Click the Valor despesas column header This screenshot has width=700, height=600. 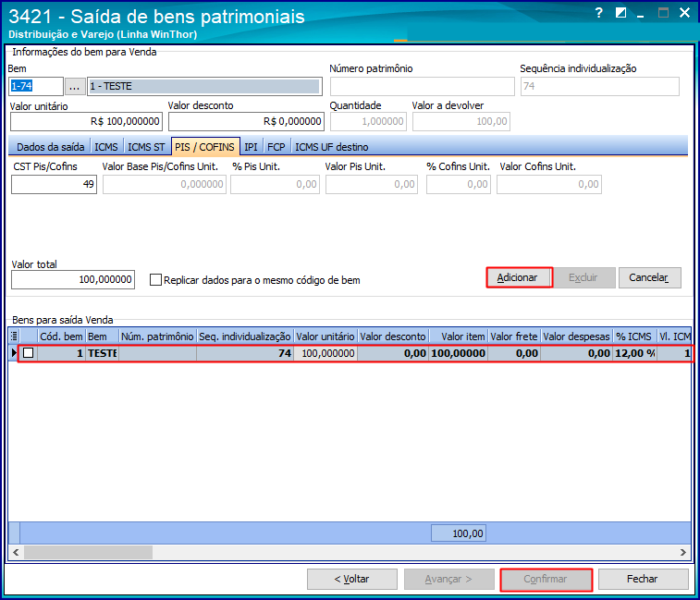click(x=576, y=337)
